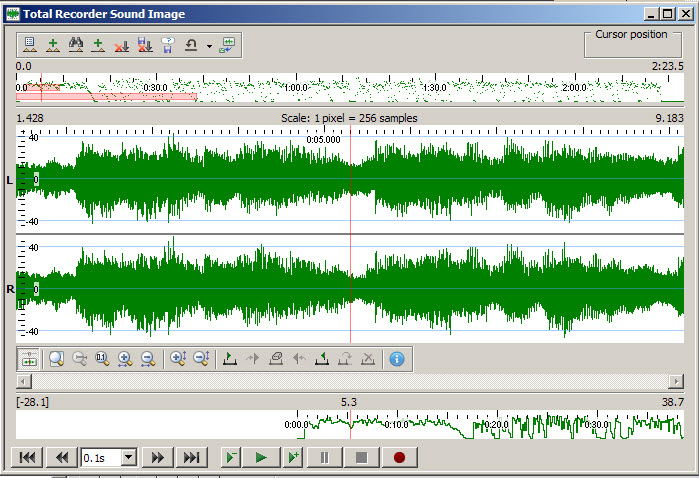699x478 pixels.
Task: Click the 1:00.0 mark in the overview timeline
Action: pyautogui.click(x=296, y=88)
